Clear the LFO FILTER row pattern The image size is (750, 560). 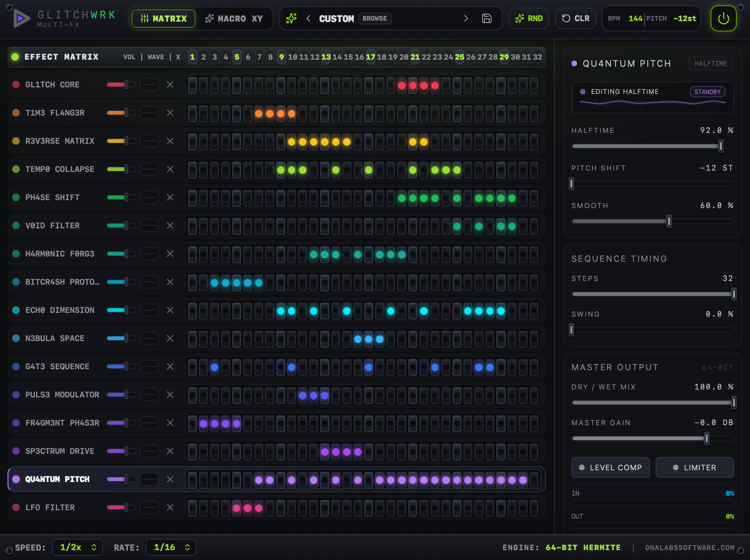click(170, 507)
